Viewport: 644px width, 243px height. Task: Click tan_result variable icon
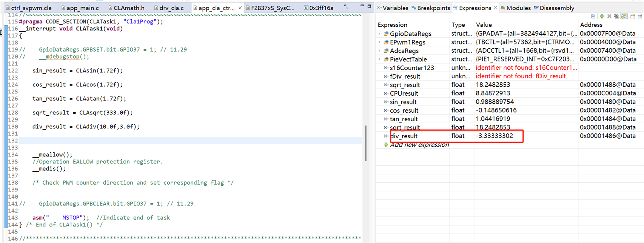coord(386,119)
